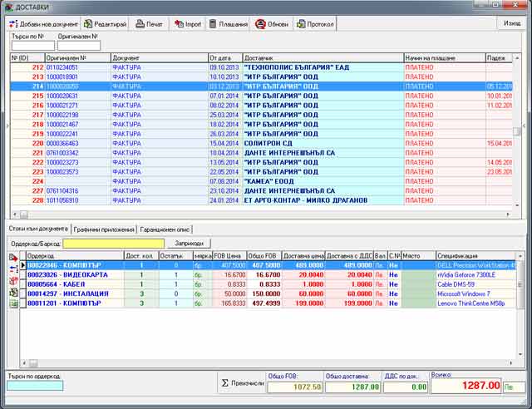This screenshot has width=532, height=409.
Task: Click the 'Обнови' refresh toolbar button
Action: tap(272, 24)
